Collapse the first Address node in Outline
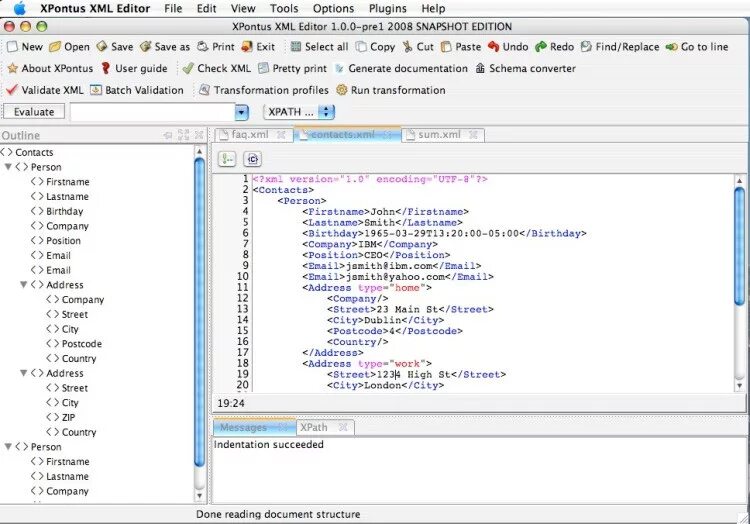 (23, 284)
